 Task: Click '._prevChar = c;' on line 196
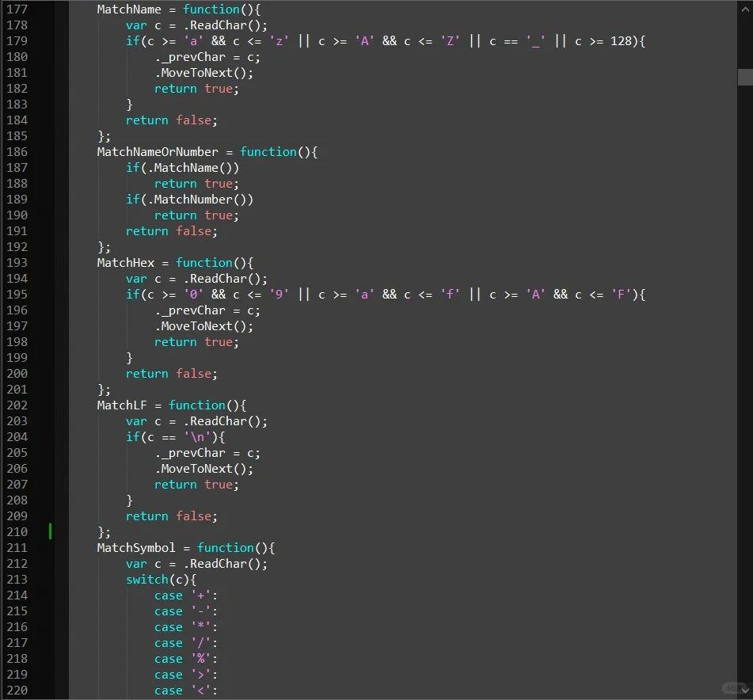(x=207, y=310)
